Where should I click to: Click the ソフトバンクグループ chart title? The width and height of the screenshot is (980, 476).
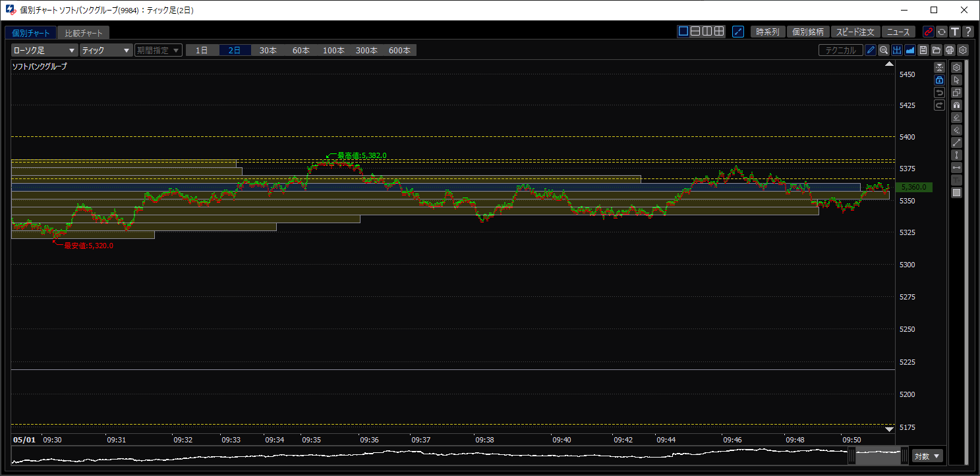(40, 66)
